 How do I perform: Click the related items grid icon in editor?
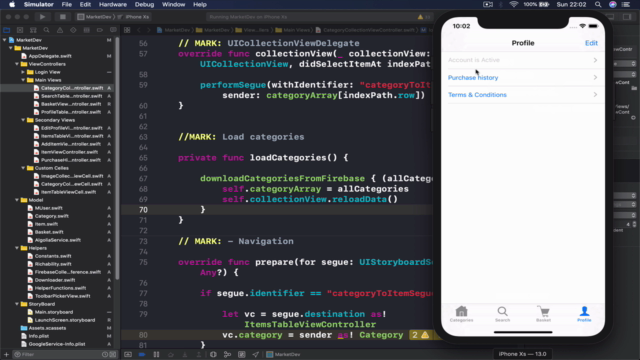click(127, 30)
